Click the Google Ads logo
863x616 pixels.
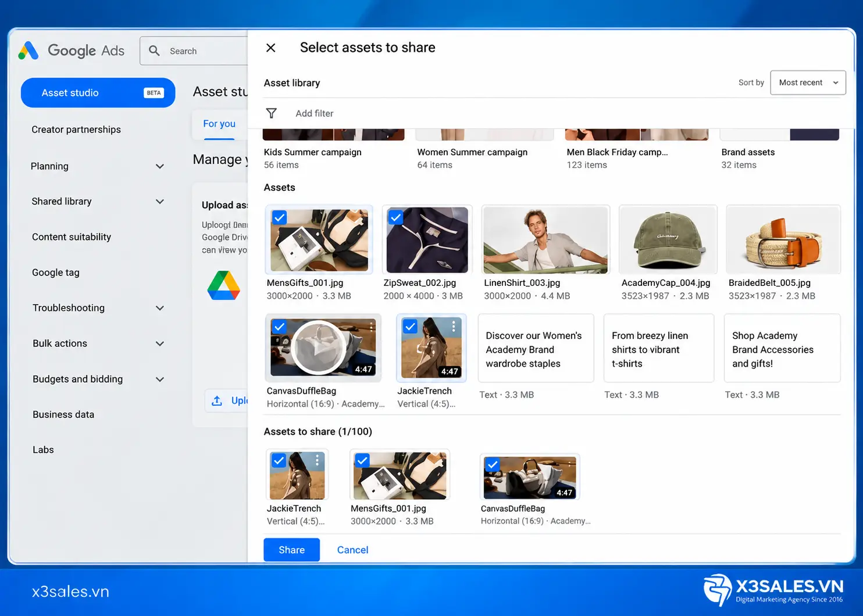(72, 51)
